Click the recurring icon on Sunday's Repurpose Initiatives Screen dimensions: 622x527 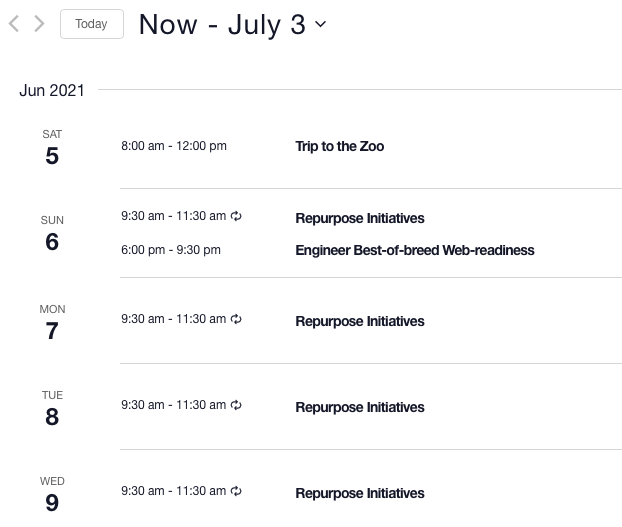pos(236,216)
